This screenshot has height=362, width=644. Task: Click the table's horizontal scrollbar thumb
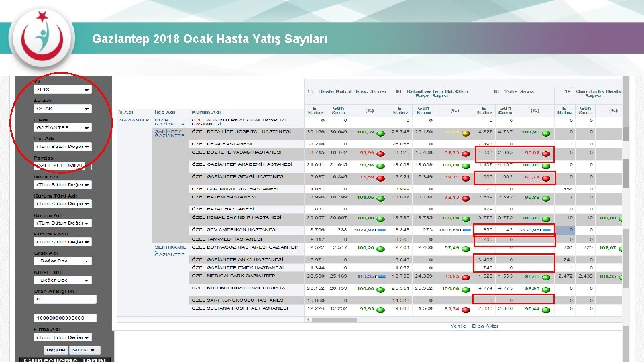click(334, 319)
